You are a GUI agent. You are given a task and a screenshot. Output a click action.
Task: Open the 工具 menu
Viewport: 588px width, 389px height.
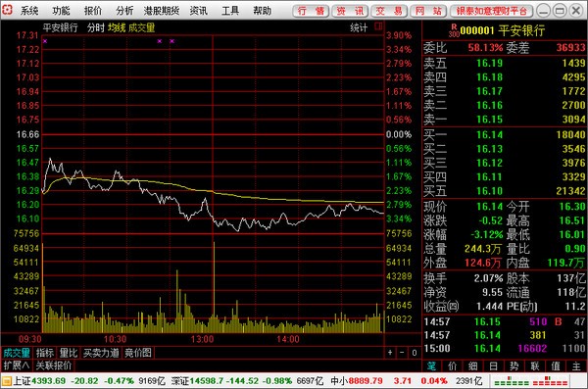pos(230,11)
